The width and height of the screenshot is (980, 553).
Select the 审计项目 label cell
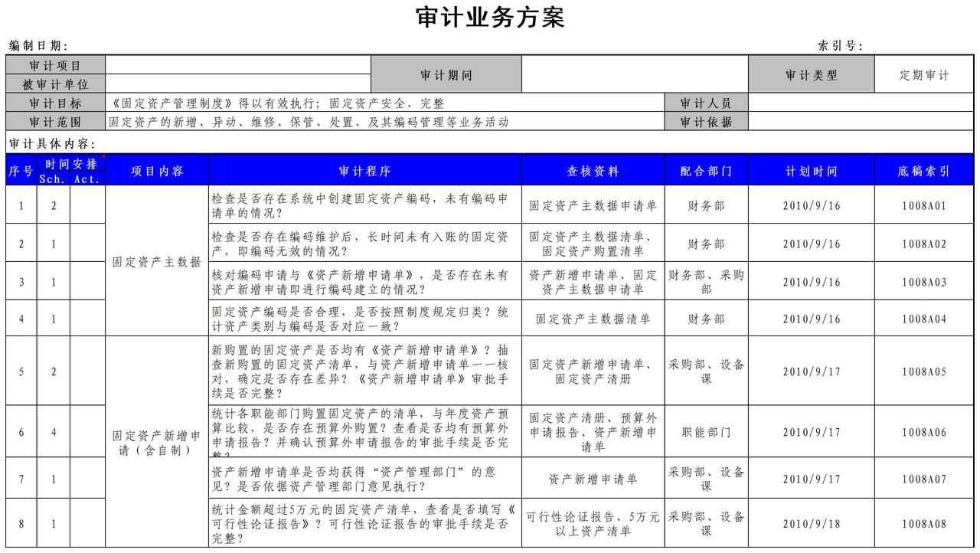coord(55,65)
